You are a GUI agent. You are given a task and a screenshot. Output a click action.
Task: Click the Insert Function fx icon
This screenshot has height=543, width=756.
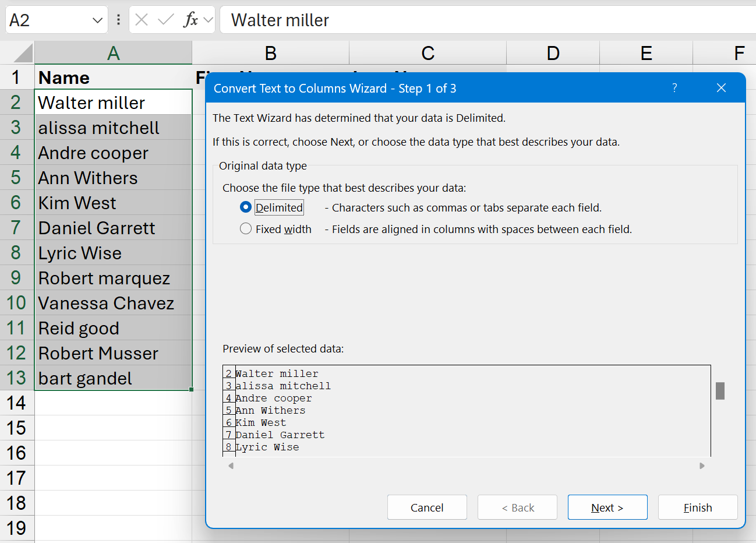190,20
